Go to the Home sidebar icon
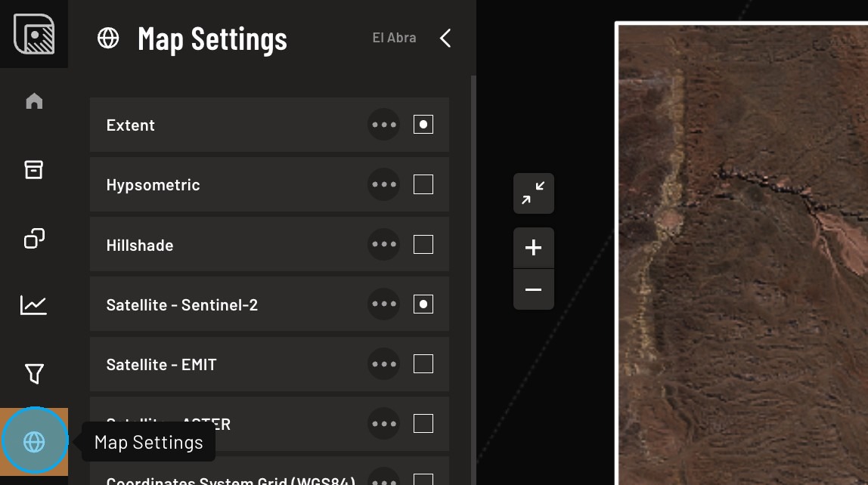The height and width of the screenshot is (485, 868). pos(34,101)
